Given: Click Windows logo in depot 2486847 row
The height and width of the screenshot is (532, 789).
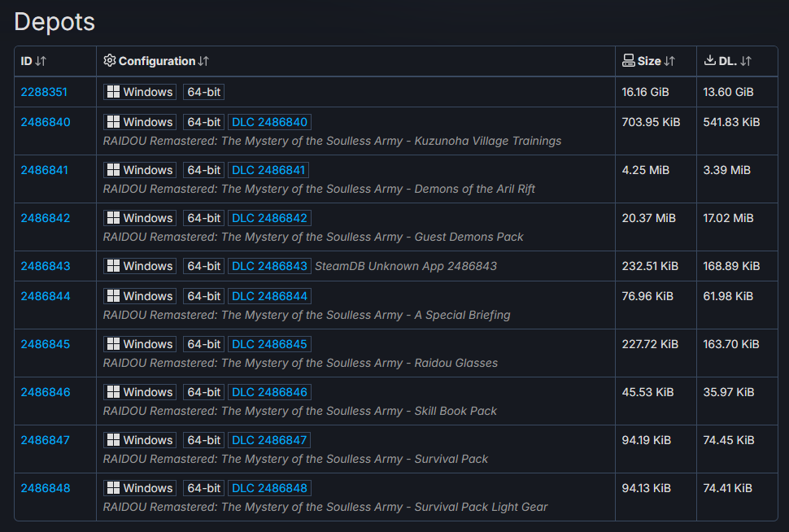Looking at the screenshot, I should click(114, 440).
